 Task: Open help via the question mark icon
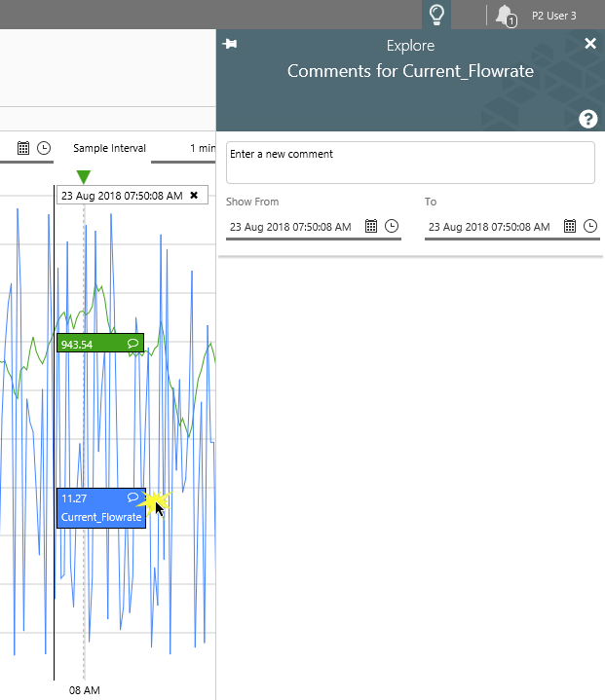click(587, 119)
